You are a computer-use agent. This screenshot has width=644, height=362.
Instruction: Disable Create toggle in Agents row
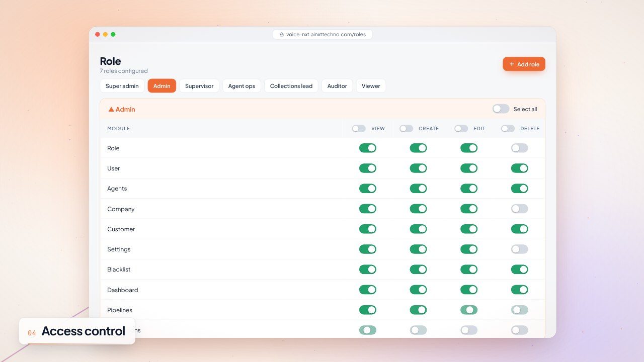click(x=419, y=188)
